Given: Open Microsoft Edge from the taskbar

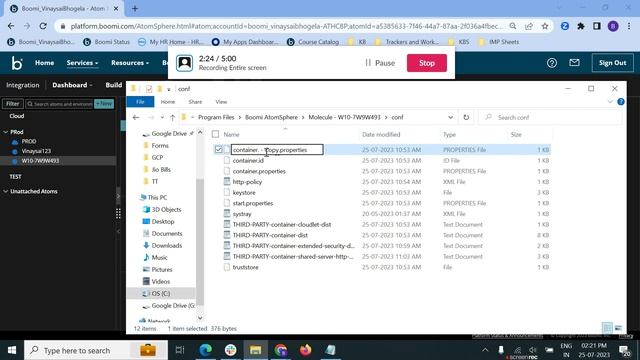Looking at the screenshot, I should [205, 350].
